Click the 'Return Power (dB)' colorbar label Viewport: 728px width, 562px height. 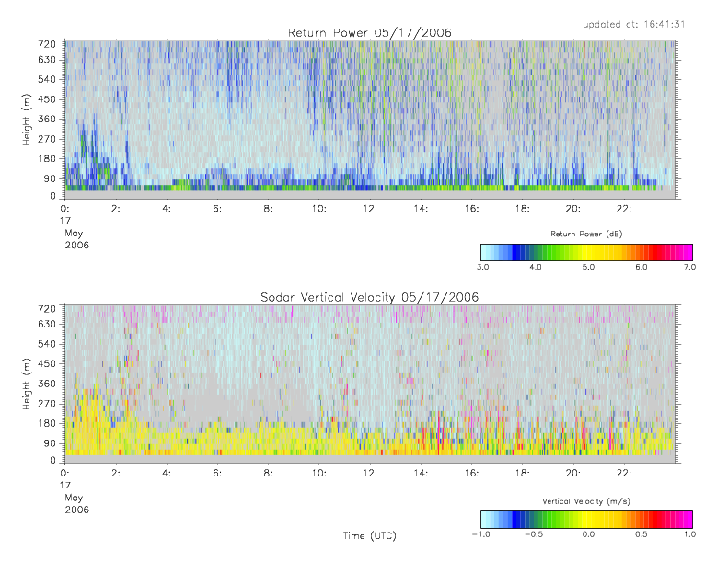[x=586, y=234]
